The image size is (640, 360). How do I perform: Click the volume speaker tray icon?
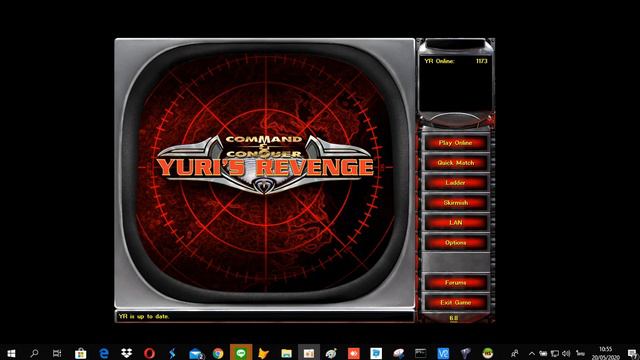(566, 354)
